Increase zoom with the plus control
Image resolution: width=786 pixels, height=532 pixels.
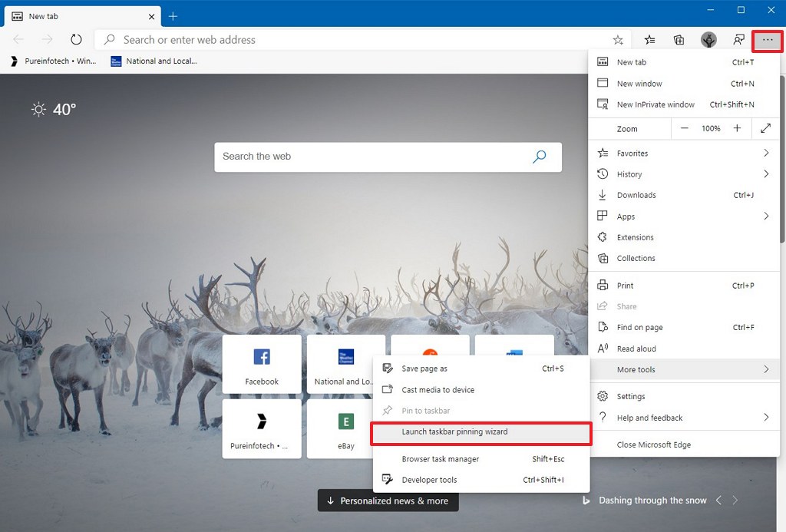pyautogui.click(x=738, y=128)
